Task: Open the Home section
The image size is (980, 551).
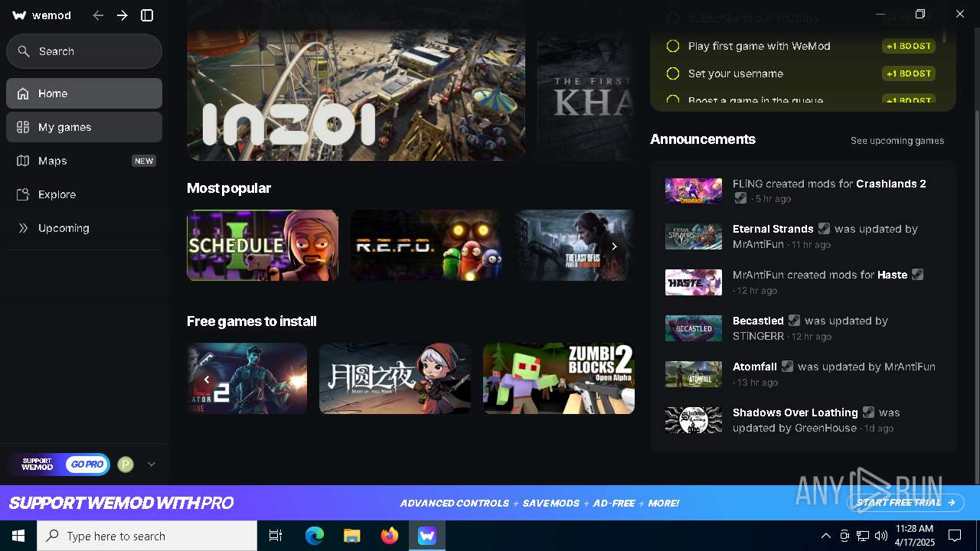Action: pyautogui.click(x=84, y=93)
